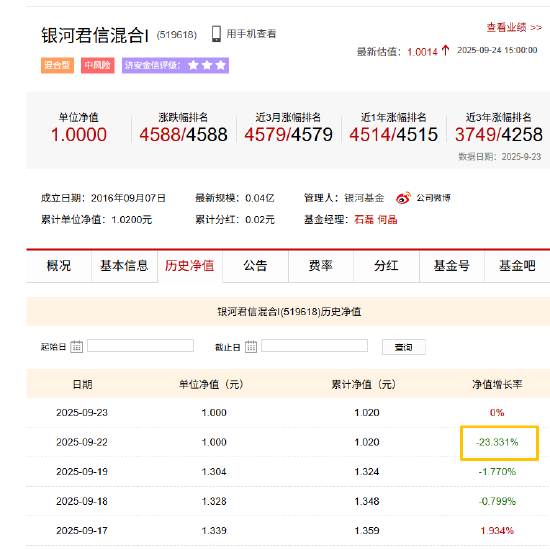Viewport: 550px width, 550px height.
Task: Open the 查看业绩 link
Action: tap(514, 27)
